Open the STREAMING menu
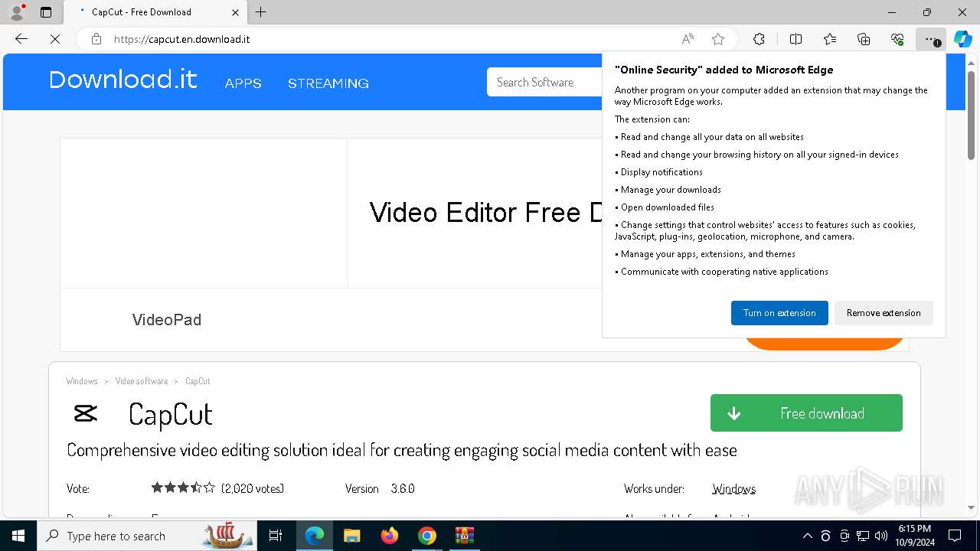This screenshot has width=980, height=551. point(328,83)
